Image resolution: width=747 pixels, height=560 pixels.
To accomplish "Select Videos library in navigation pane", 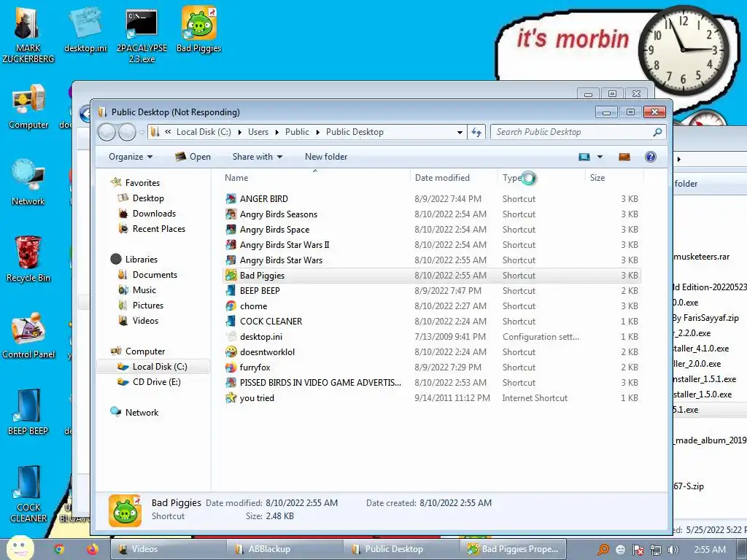I will 145,321.
